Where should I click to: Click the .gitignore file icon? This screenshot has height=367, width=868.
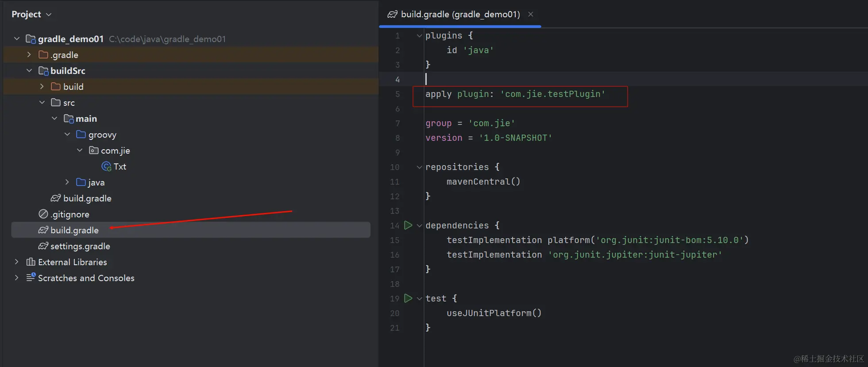43,214
